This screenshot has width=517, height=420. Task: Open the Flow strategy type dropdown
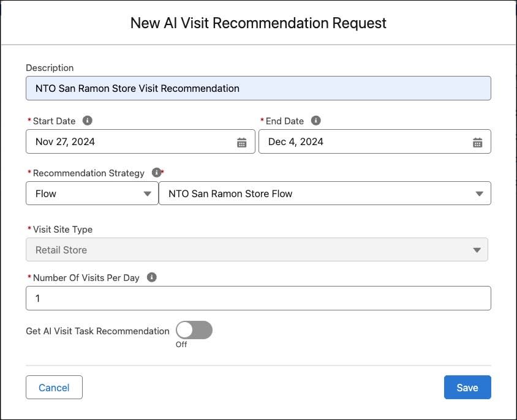[92, 193]
